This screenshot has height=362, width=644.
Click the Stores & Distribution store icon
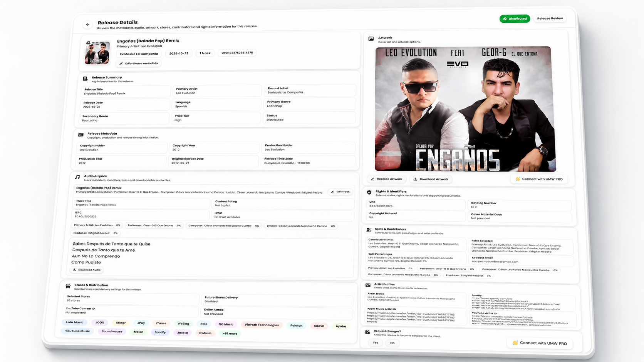tap(68, 286)
